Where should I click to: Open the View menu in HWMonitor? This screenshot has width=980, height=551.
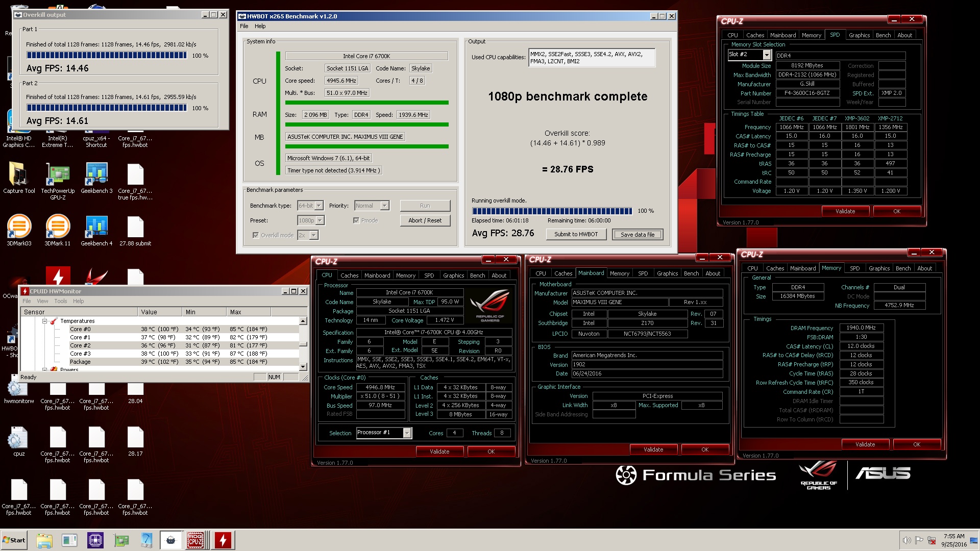point(42,301)
